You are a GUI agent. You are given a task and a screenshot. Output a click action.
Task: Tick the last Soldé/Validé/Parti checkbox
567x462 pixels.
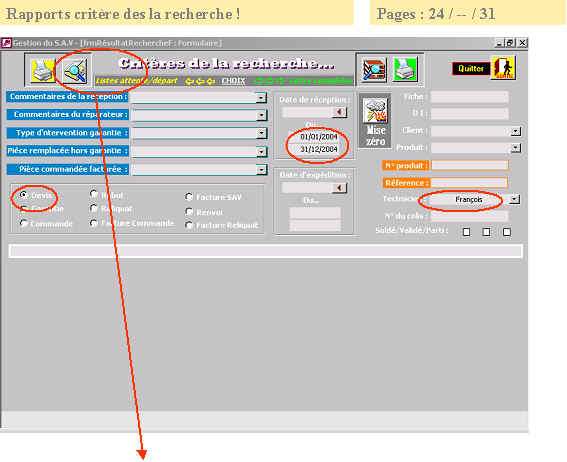[507, 232]
